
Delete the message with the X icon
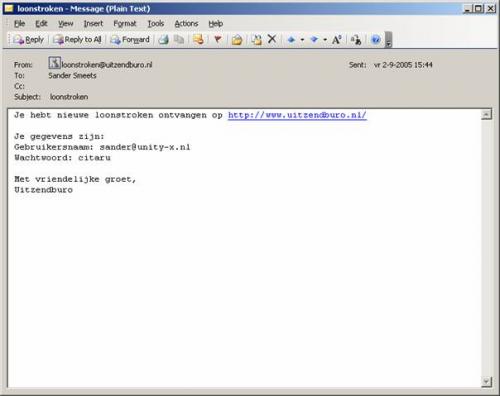[272, 39]
